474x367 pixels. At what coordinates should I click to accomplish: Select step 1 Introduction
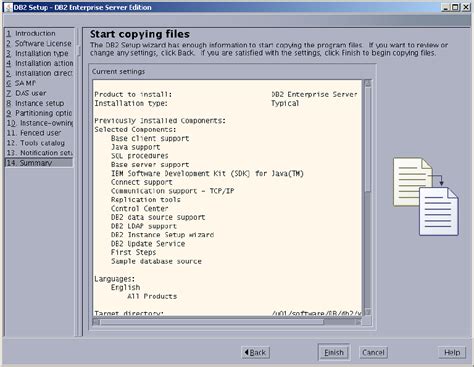tap(31, 33)
